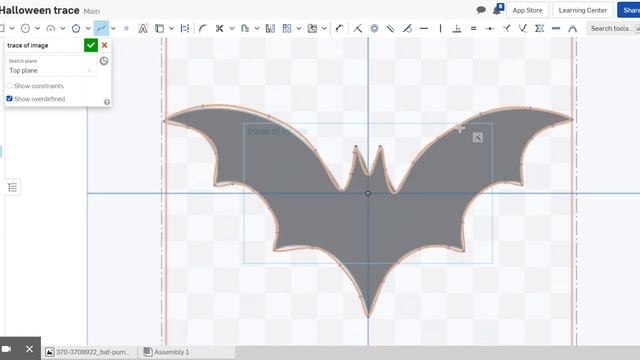This screenshot has height=360, width=640.
Task: Select the Linear pattern tool
Action: (287, 28)
